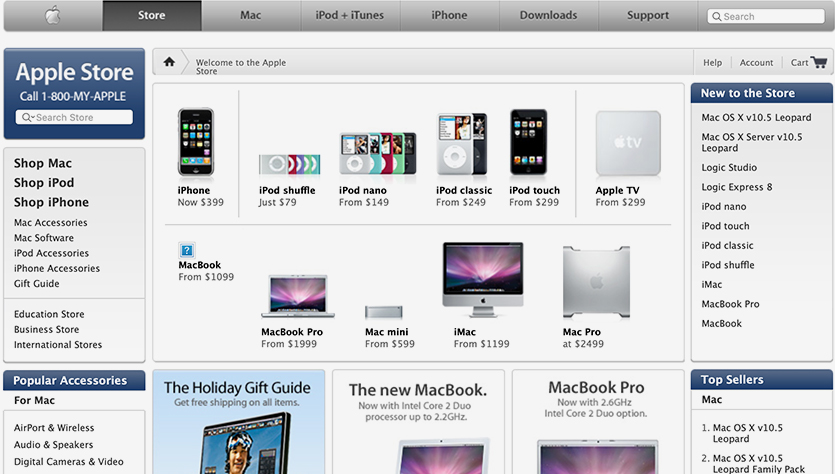Open iPhone Accessories in sidebar
The image size is (835, 474).
[57, 268]
